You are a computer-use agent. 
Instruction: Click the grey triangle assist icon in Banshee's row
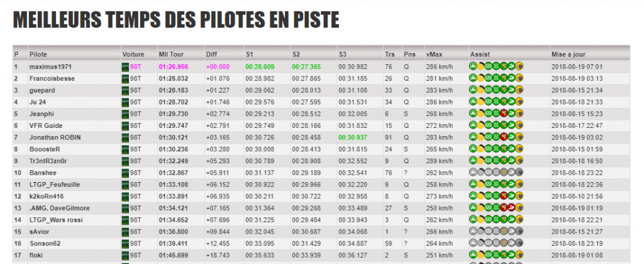coord(473,173)
